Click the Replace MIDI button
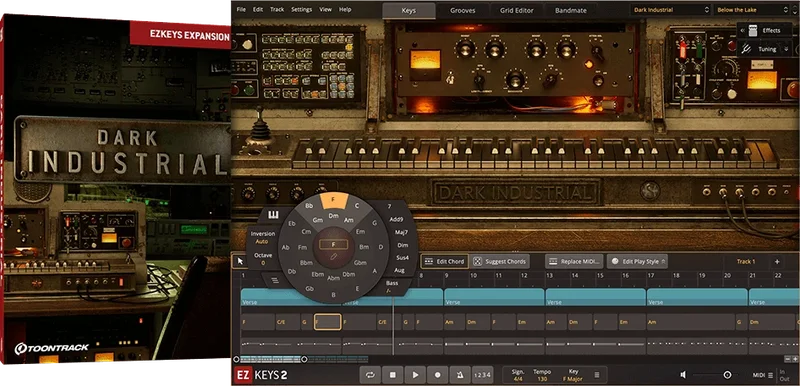The width and height of the screenshot is (800, 386). pos(574,262)
